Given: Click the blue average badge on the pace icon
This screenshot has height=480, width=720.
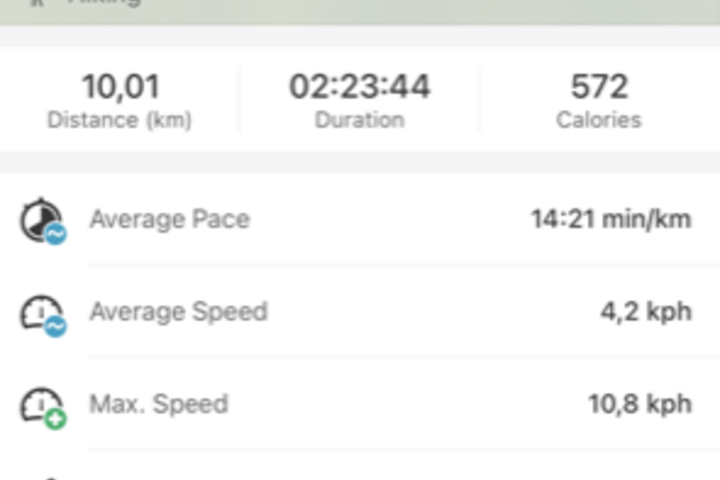Looking at the screenshot, I should point(56,234).
